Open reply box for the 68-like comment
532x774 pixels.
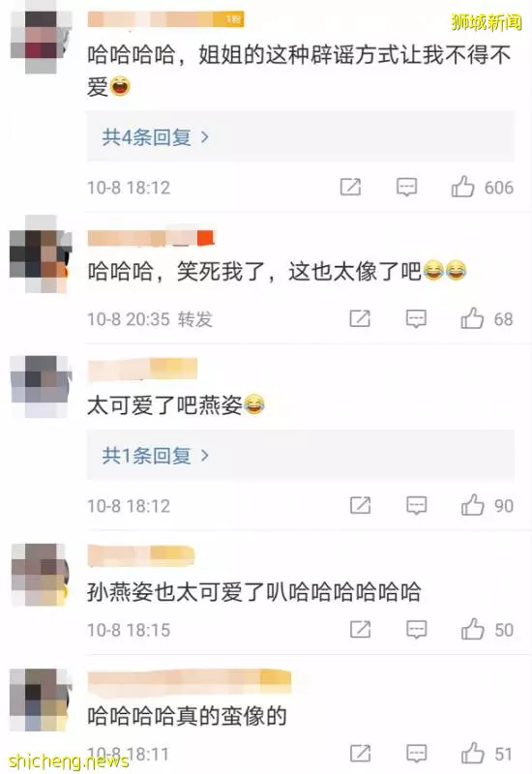tap(416, 318)
